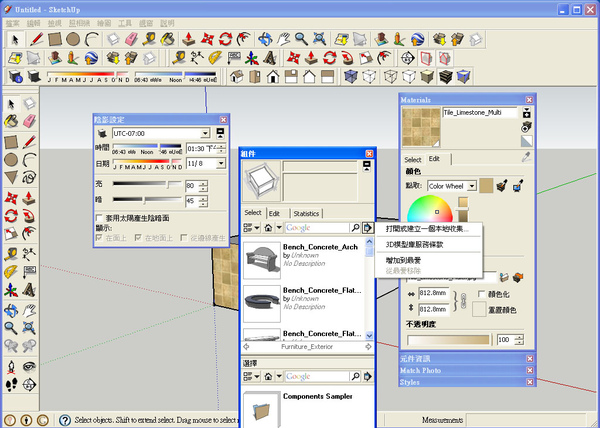Toggle Display Section Planes button
The width and height of the screenshot is (600, 428).
pos(426,58)
